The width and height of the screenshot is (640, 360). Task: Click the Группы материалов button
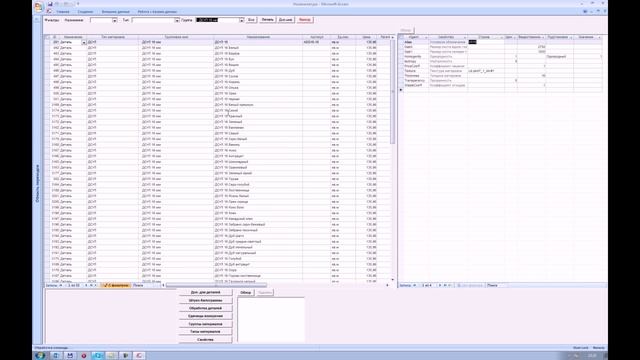coord(205,324)
